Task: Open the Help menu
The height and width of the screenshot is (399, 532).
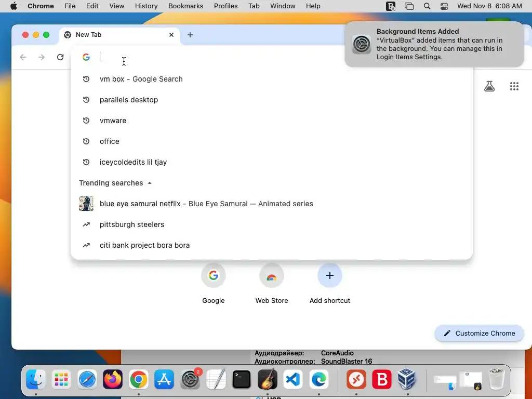Action: 313,6
